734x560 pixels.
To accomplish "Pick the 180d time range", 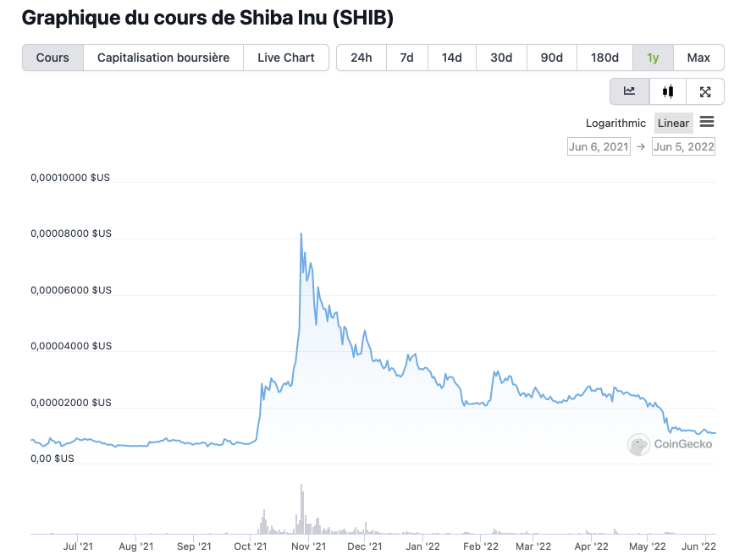I will tap(604, 58).
